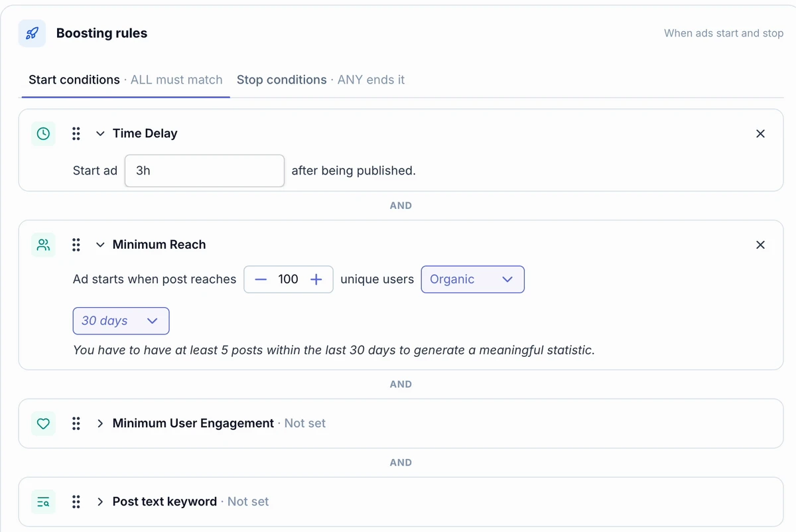Click the 'Start ad' label
The image size is (796, 532).
(95, 170)
